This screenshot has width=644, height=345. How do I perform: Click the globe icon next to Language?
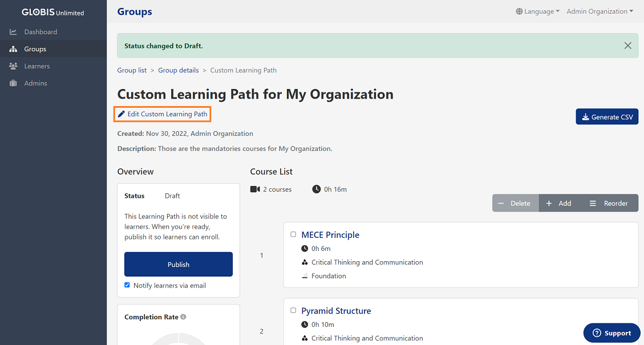click(519, 11)
